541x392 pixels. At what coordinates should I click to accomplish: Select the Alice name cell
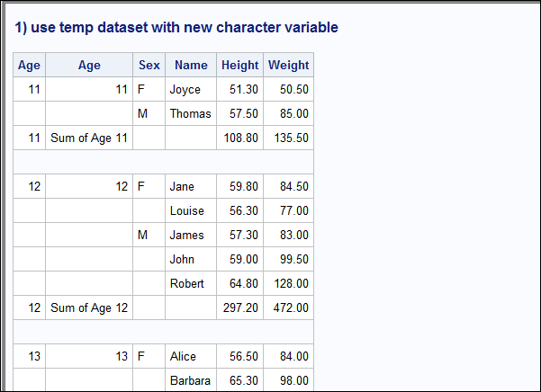tap(191, 356)
